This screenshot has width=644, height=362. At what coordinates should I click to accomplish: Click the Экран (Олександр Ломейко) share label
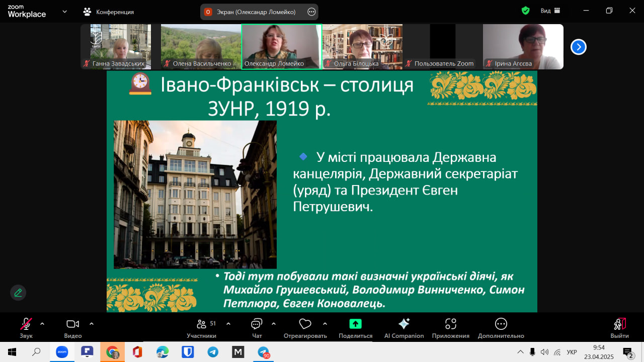click(x=256, y=12)
